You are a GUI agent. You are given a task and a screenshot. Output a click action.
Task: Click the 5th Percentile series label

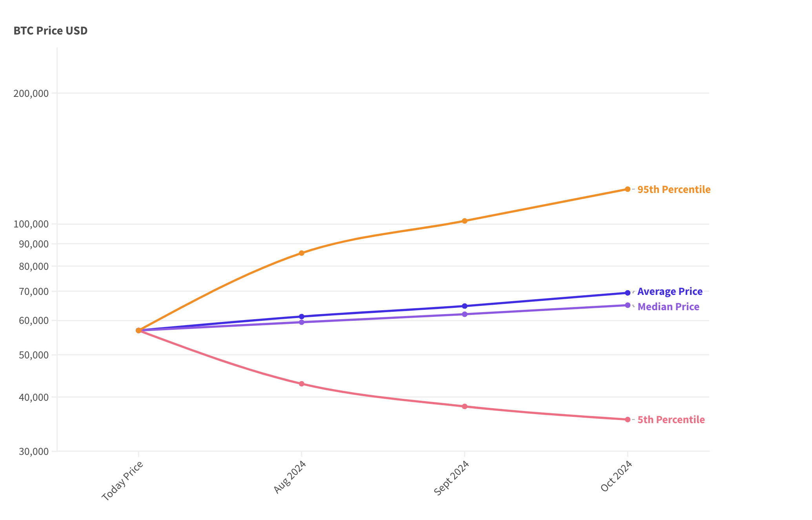click(671, 420)
